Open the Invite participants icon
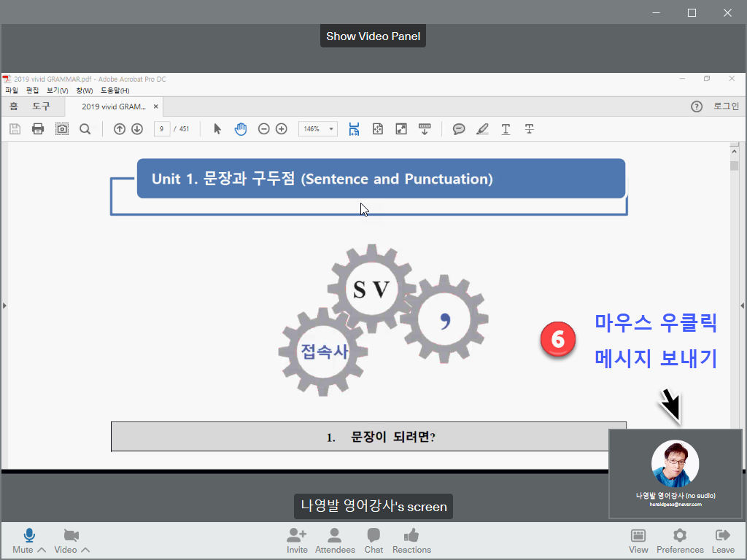The height and width of the screenshot is (560, 747). click(x=297, y=536)
